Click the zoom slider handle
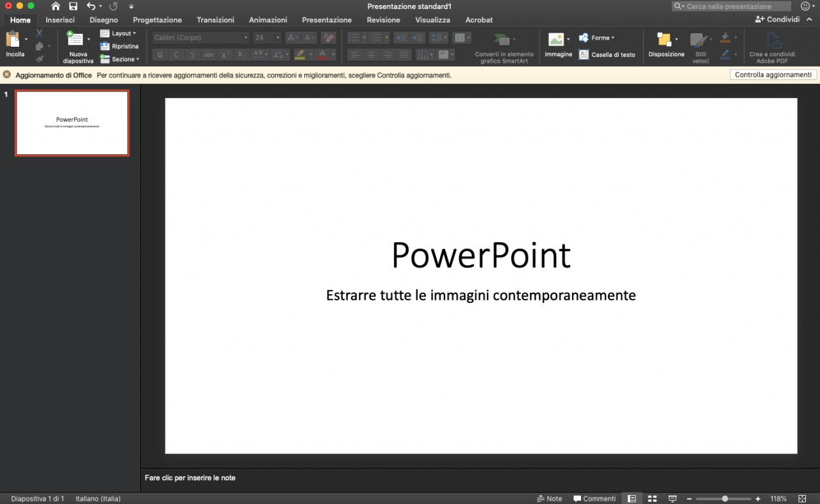Image resolution: width=820 pixels, height=504 pixels. pyautogui.click(x=725, y=499)
